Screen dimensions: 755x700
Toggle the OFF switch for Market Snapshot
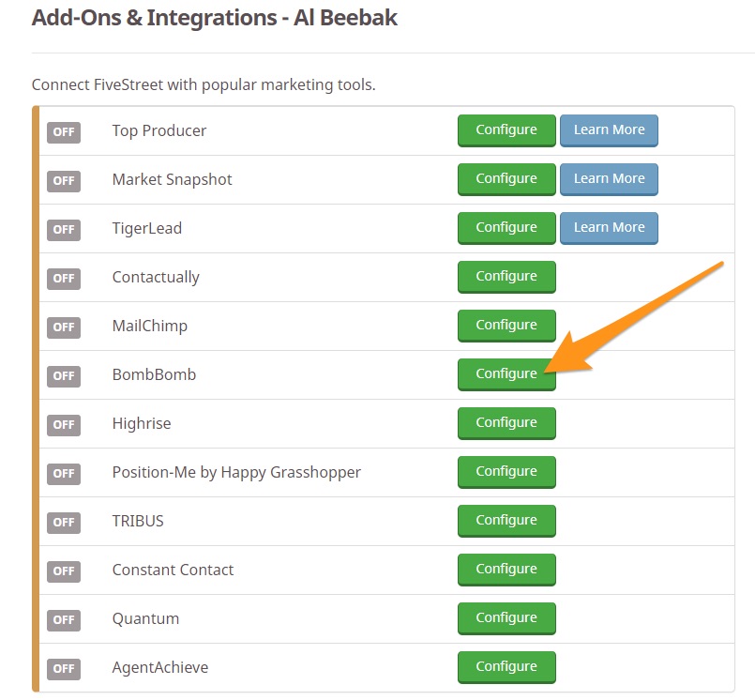click(x=64, y=181)
